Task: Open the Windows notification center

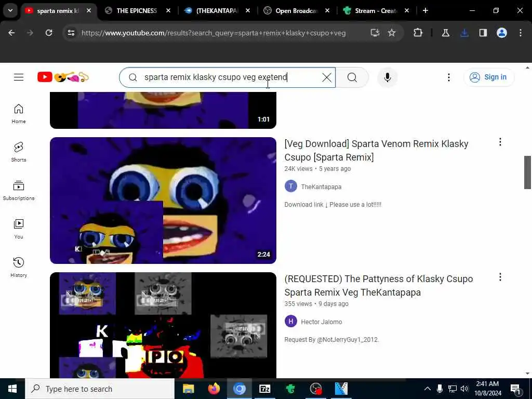Action: (x=515, y=389)
